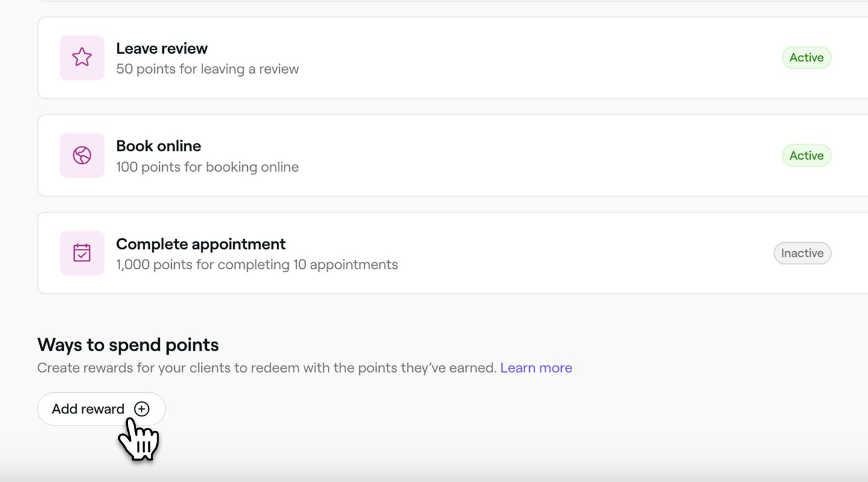Click the Ways to spend points heading

coord(128,345)
